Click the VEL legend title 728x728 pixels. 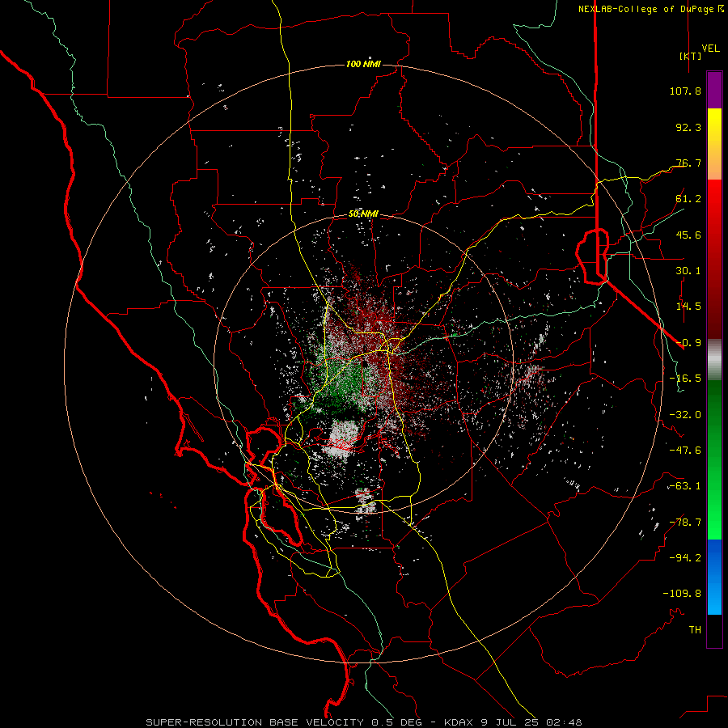710,49
